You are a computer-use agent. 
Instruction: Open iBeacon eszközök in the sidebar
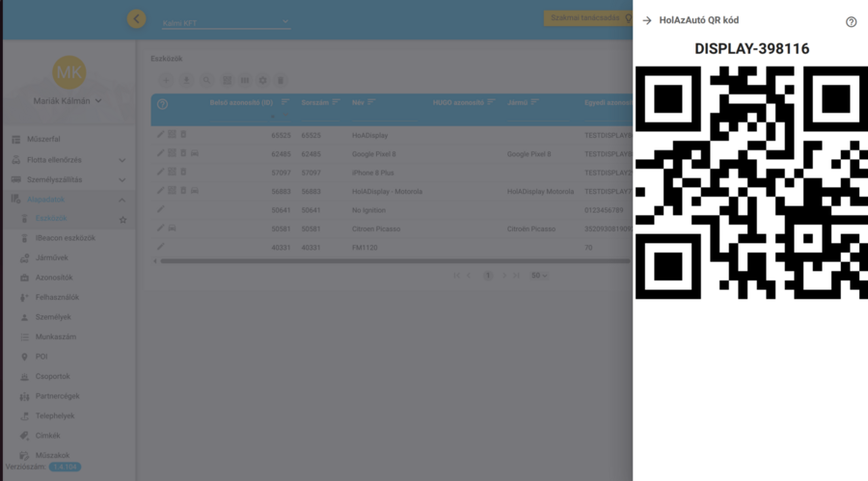click(66, 238)
